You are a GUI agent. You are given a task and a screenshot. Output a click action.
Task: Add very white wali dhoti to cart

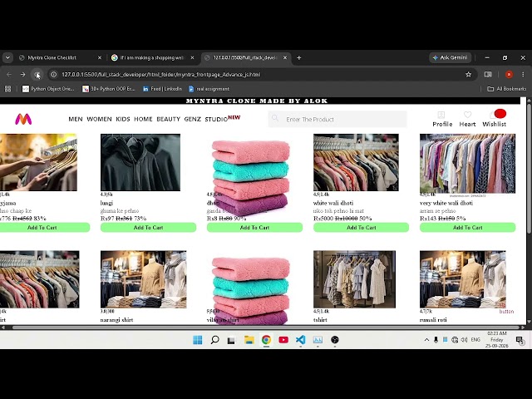[x=467, y=227]
